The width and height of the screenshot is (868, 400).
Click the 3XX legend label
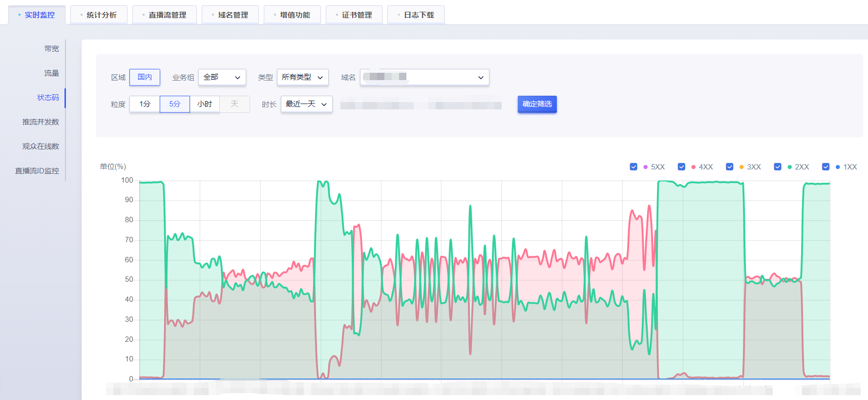(x=754, y=167)
